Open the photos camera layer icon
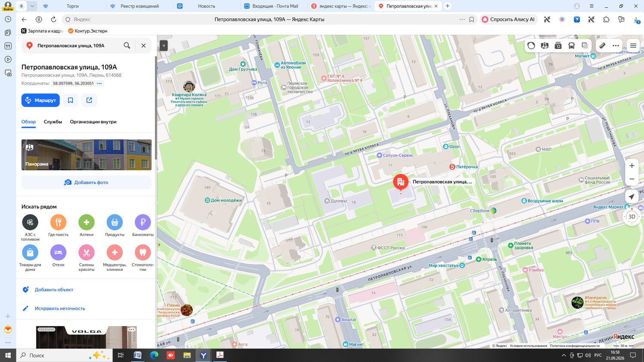Image resolution: width=644 pixels, height=362 pixels. tap(558, 45)
